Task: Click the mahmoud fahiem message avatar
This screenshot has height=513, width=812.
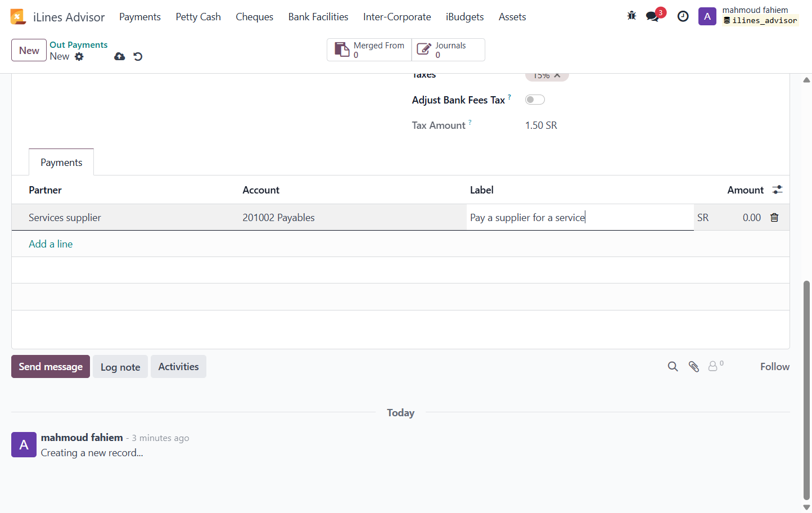Action: 24,444
